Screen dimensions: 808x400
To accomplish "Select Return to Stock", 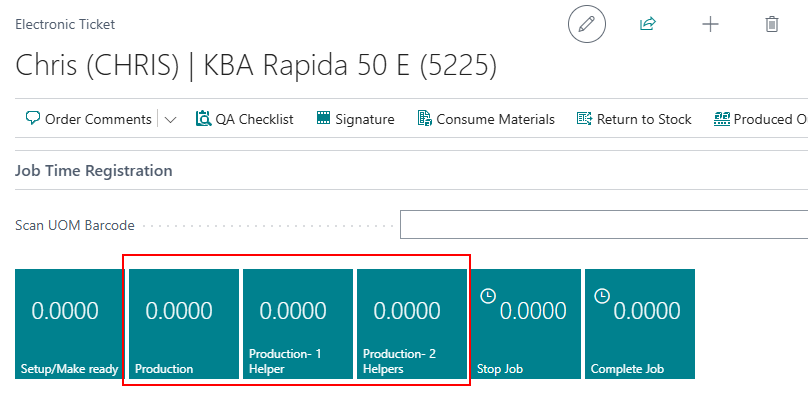I will click(x=634, y=119).
